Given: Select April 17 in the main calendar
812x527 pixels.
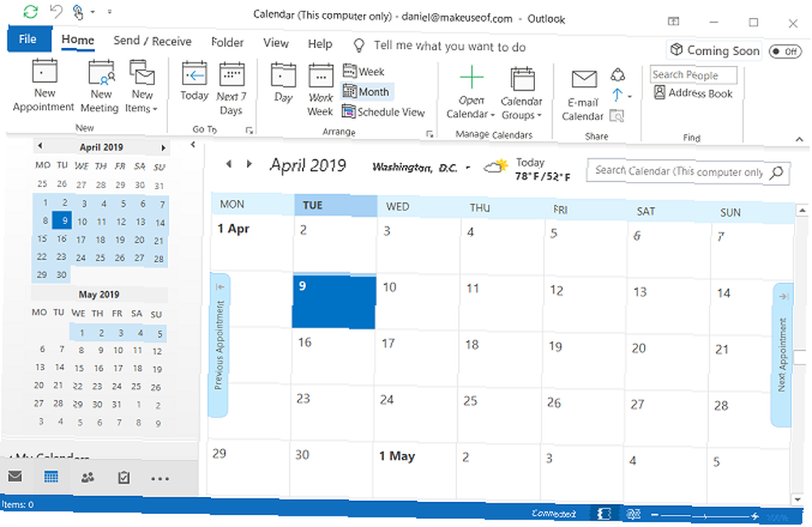Looking at the screenshot, I should (x=417, y=358).
